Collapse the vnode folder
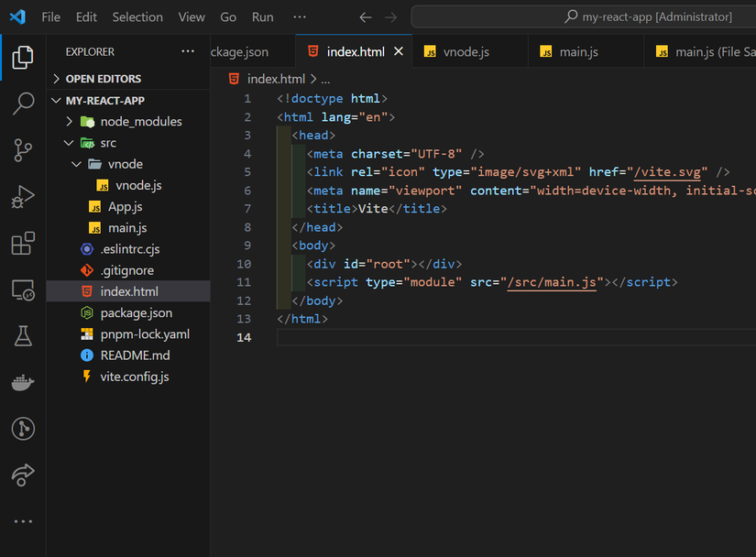The width and height of the screenshot is (756, 557). pos(125,164)
